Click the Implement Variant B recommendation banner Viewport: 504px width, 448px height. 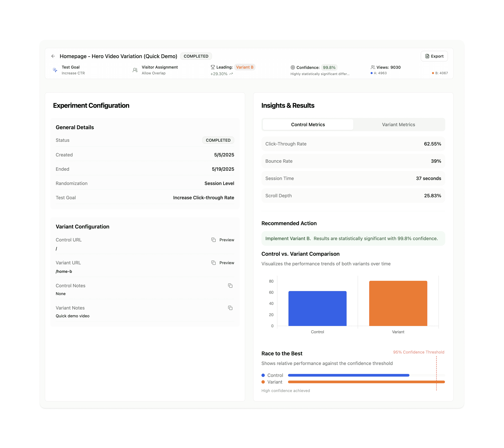click(353, 238)
